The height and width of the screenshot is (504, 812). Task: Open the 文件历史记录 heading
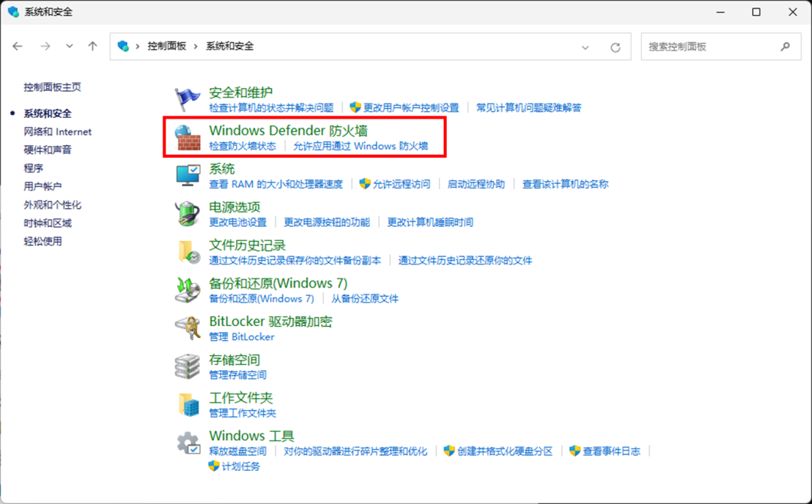(x=247, y=245)
